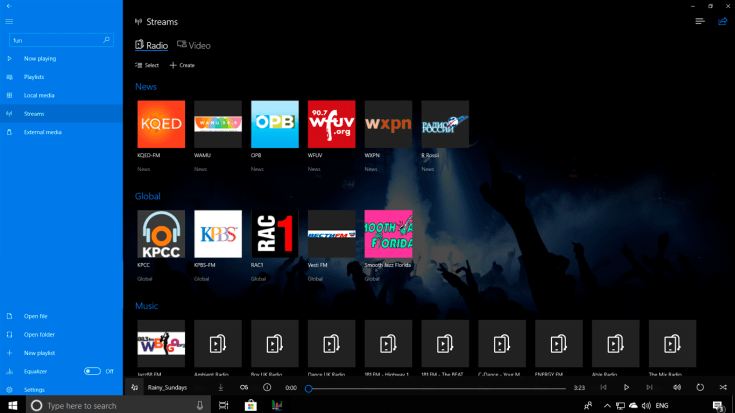Click the back arrow in title bar
Screen dimensions: 735x413
(x=8, y=6)
